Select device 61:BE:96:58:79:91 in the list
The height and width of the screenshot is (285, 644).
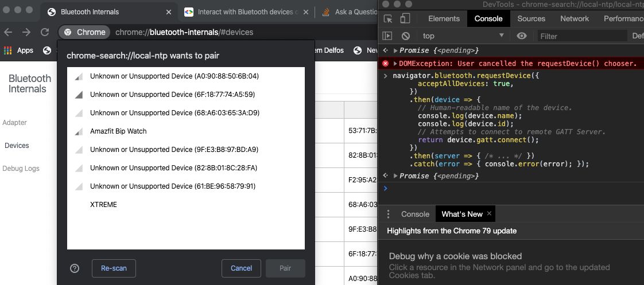pos(185,186)
